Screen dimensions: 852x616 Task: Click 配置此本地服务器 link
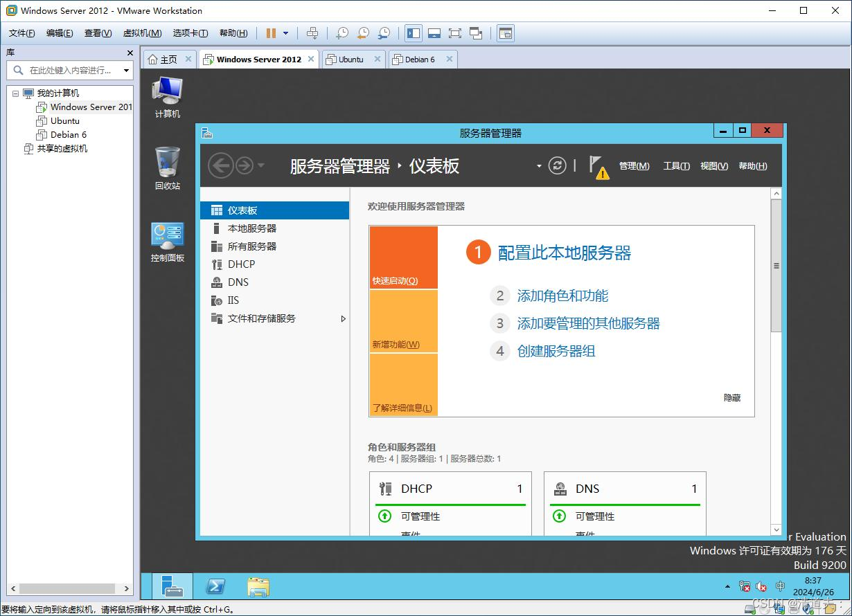[x=565, y=253]
